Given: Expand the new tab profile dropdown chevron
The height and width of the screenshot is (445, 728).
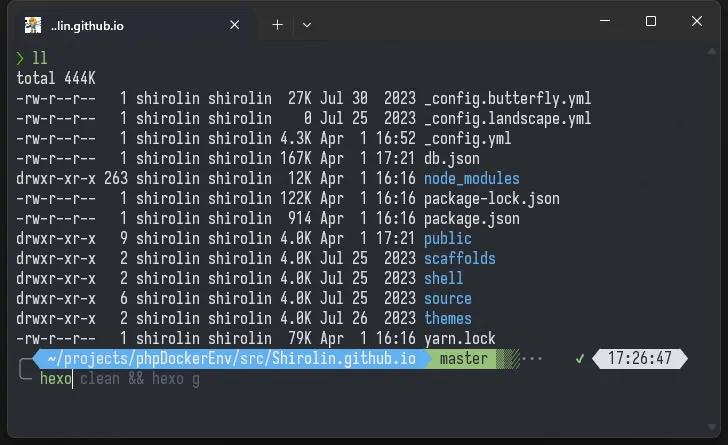Looking at the screenshot, I should [307, 24].
